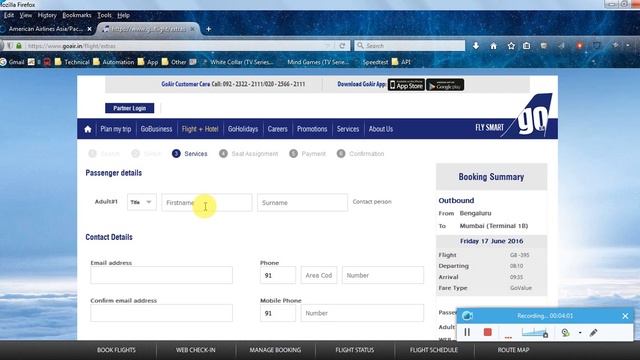Adjust the recorder volume slider
The width and height of the screenshot is (640, 360).
tap(535, 333)
